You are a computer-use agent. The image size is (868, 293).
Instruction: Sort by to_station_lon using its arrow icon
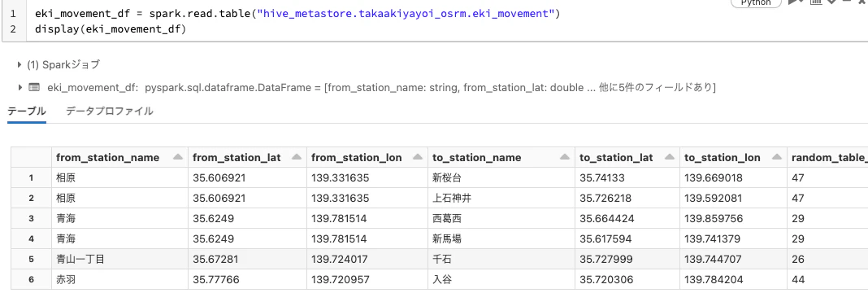click(778, 157)
